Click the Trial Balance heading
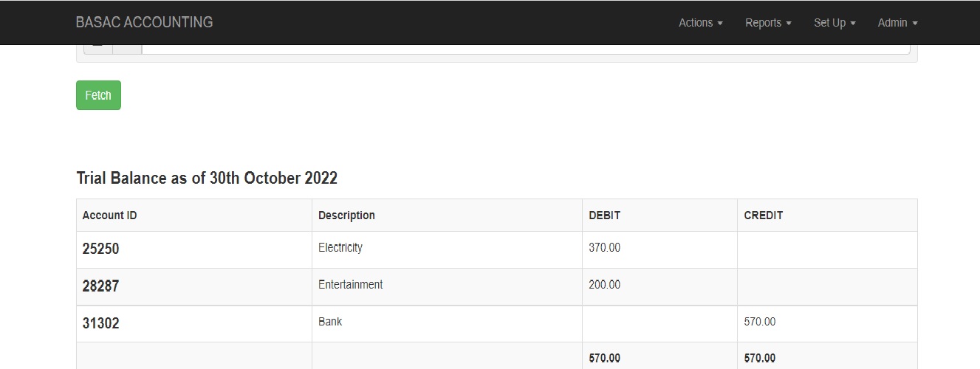The height and width of the screenshot is (369, 980). point(207,178)
